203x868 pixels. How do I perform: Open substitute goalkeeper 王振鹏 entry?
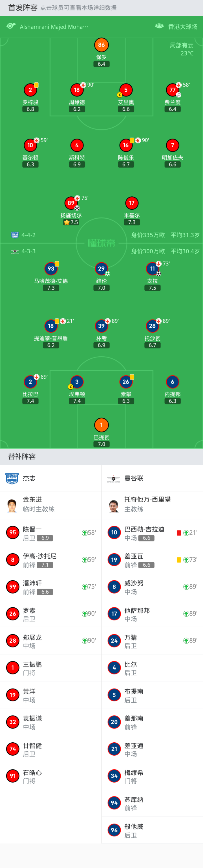[50, 668]
